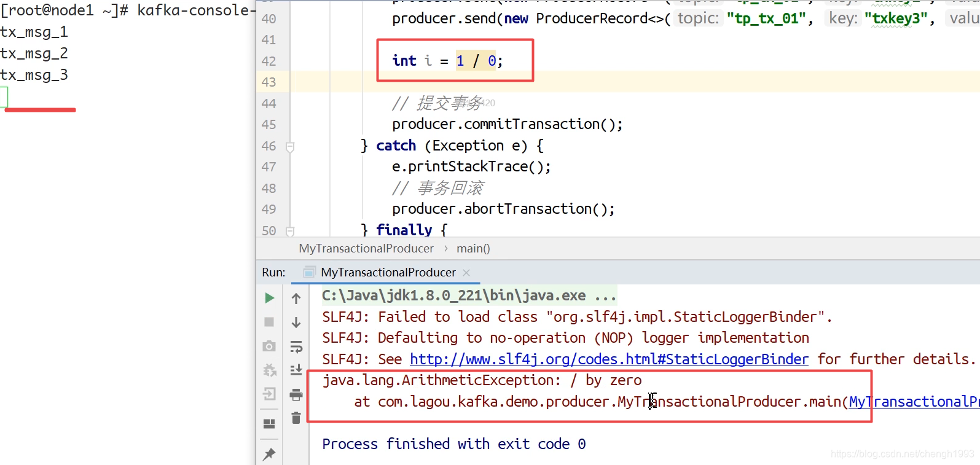Rerun MyTransactionalProducer with green play icon
Screen dimensions: 980x465
pos(269,298)
